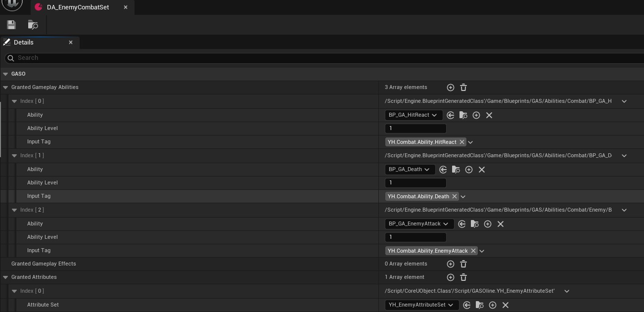The image size is (644, 312).
Task: Clear the BP_GA_HitReact ability value
Action: pos(489,115)
